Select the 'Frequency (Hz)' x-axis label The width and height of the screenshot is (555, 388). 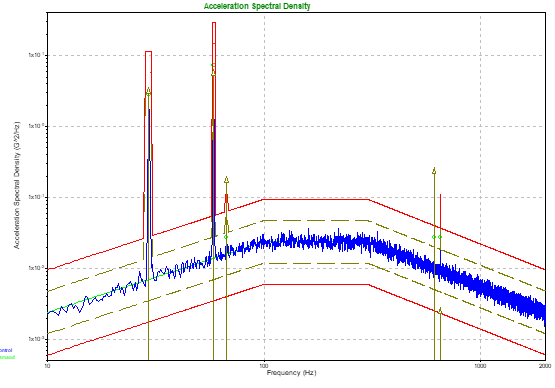(x=291, y=372)
